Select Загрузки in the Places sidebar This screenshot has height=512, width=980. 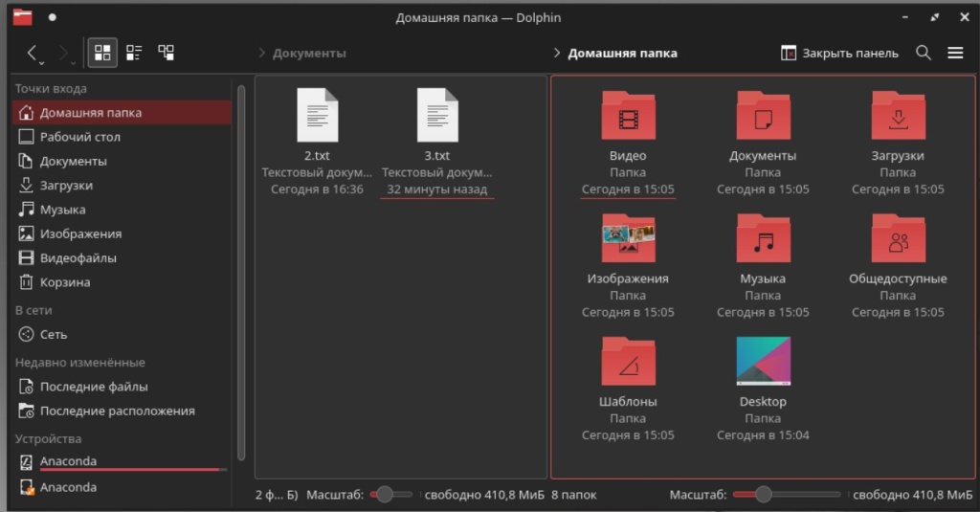point(66,186)
